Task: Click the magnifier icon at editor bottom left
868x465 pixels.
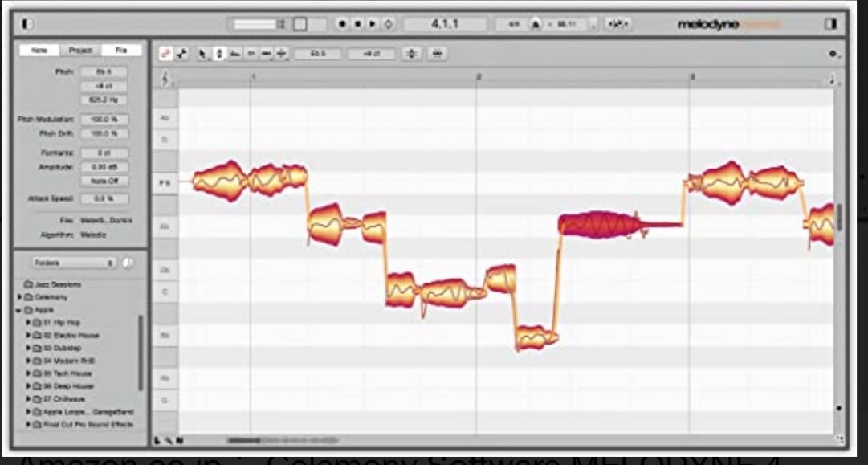Action: (x=169, y=441)
